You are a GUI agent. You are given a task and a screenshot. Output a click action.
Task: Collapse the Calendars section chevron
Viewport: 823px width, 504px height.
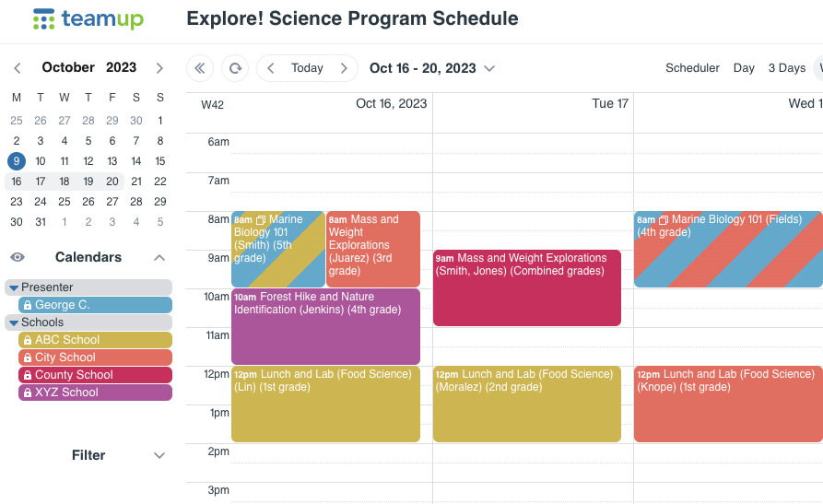click(x=159, y=257)
